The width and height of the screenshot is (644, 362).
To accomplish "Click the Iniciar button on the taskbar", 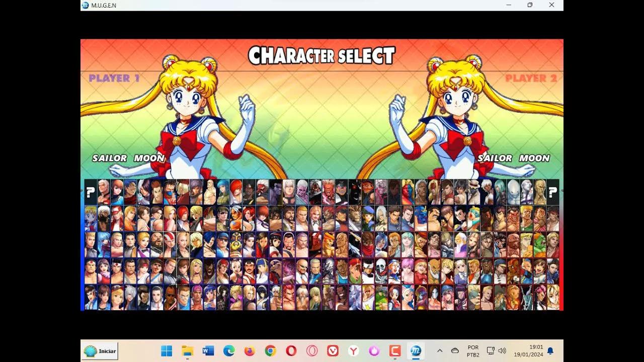I will point(99,350).
